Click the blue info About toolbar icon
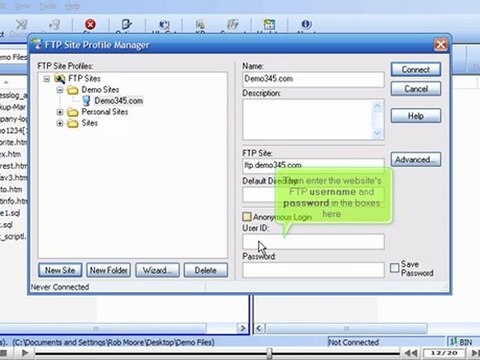 tap(306, 24)
